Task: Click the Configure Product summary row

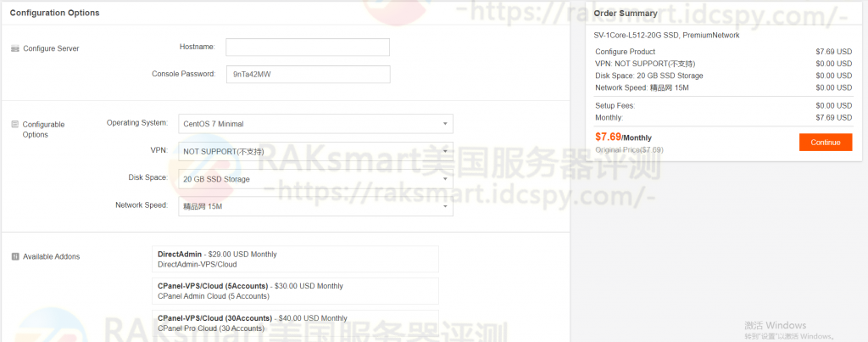Action: click(724, 52)
